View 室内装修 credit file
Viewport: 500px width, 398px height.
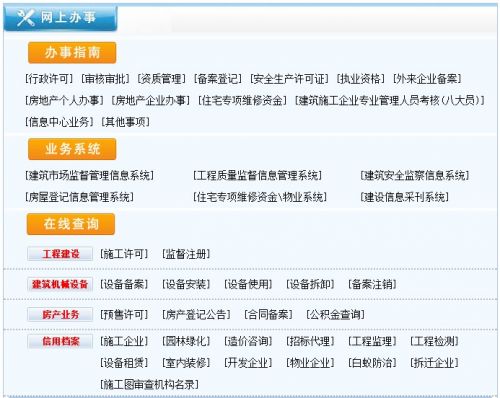pos(186,363)
